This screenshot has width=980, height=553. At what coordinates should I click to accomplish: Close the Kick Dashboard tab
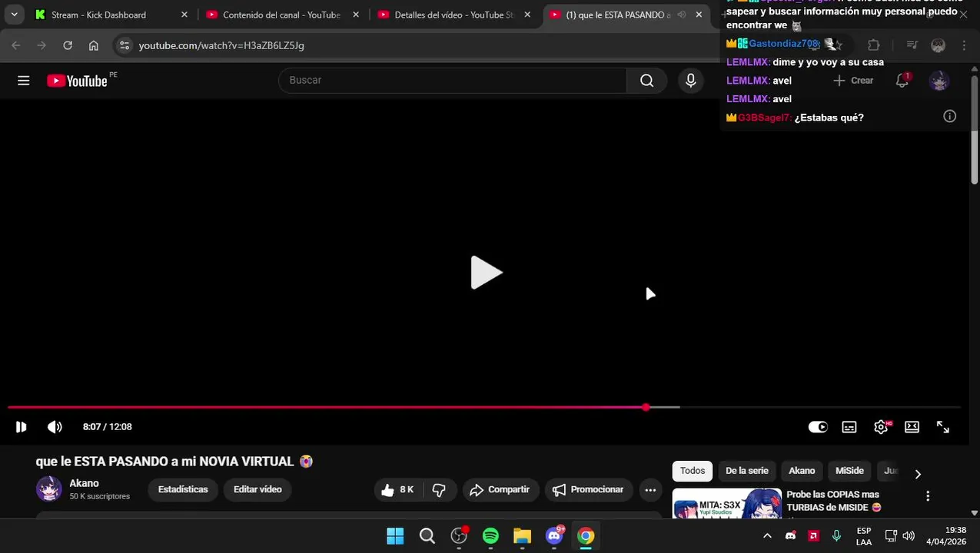(x=184, y=15)
